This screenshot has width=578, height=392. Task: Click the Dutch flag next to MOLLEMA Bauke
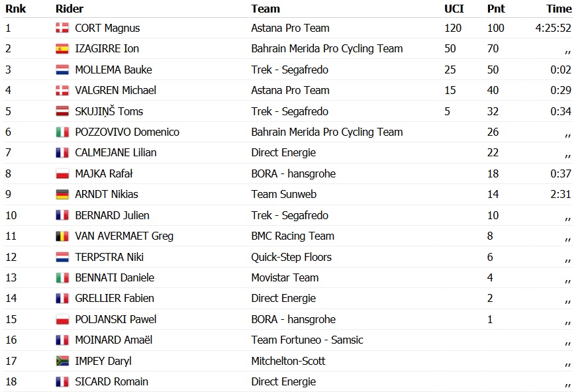pos(62,70)
